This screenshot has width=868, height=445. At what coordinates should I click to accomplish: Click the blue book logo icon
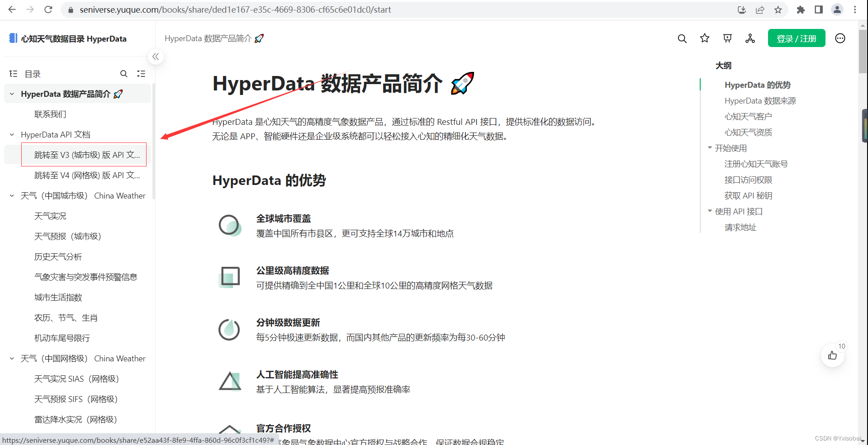(x=13, y=38)
